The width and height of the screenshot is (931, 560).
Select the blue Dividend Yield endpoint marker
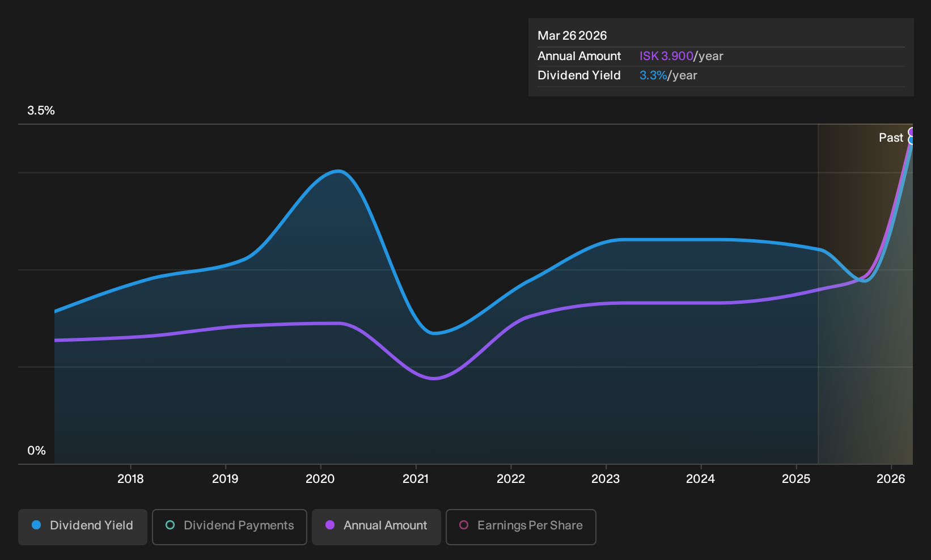tap(912, 140)
